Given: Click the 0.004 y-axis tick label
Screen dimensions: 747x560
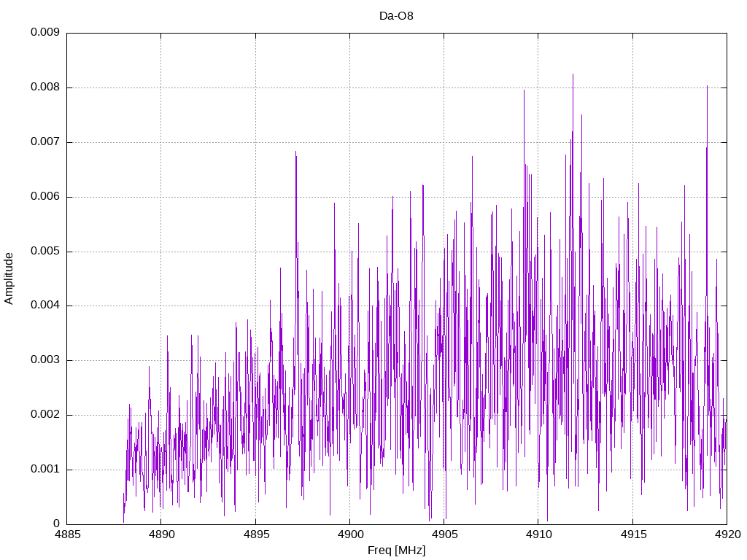Looking at the screenshot, I should [x=45, y=306].
